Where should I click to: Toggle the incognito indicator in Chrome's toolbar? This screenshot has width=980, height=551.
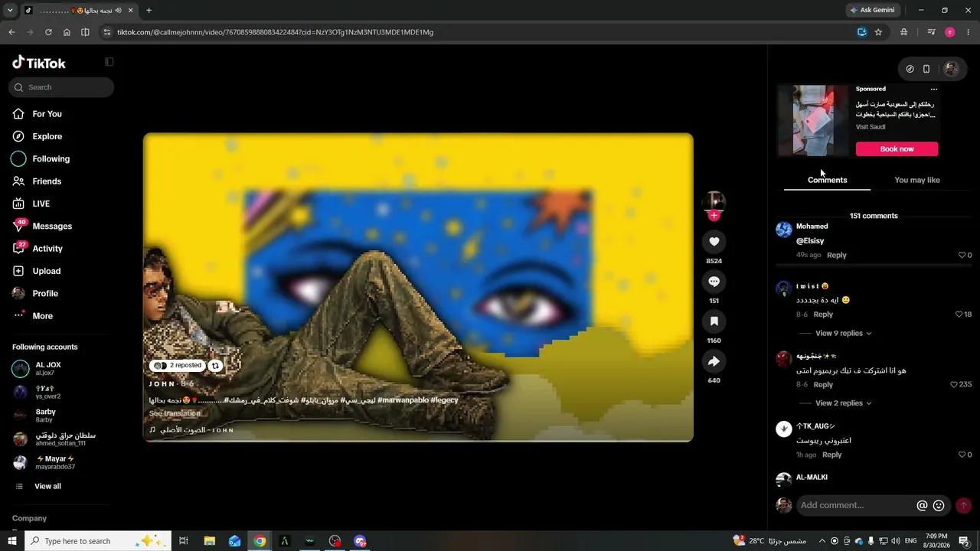904,32
